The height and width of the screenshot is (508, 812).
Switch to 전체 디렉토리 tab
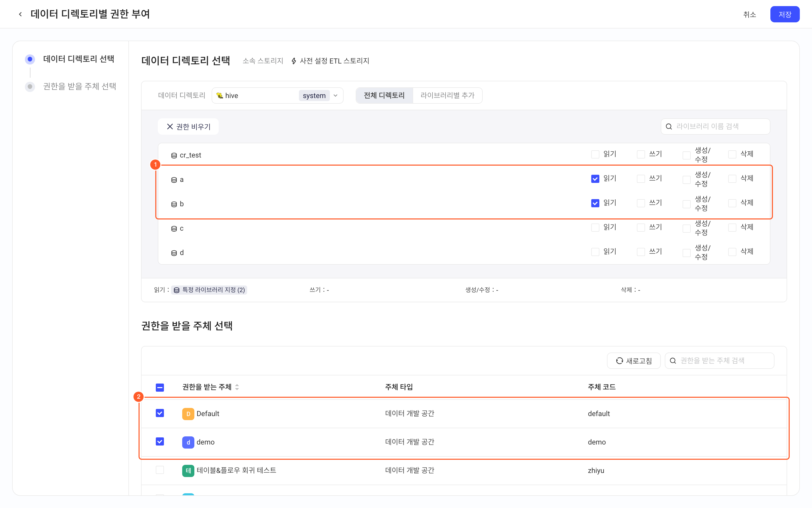tap(384, 96)
